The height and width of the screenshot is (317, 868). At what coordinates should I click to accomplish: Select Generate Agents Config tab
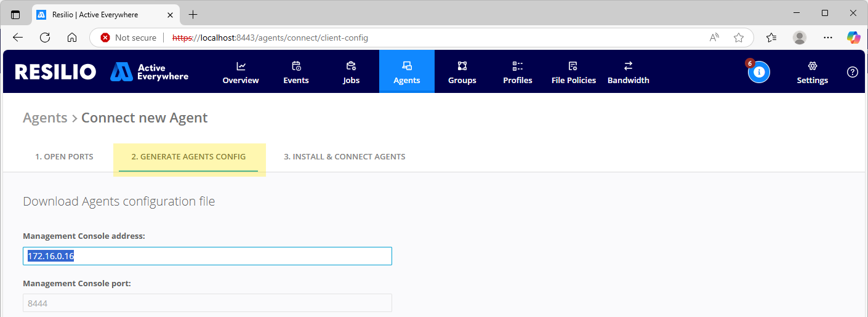[188, 157]
